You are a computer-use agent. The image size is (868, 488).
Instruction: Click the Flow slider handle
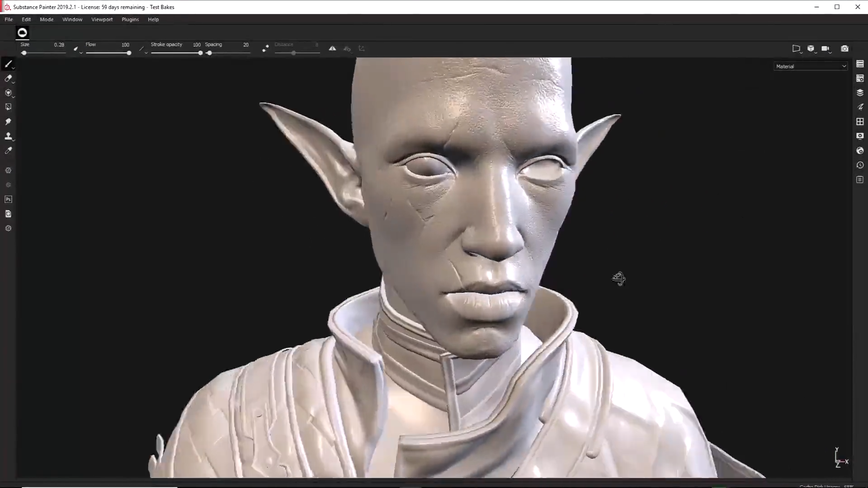(129, 53)
